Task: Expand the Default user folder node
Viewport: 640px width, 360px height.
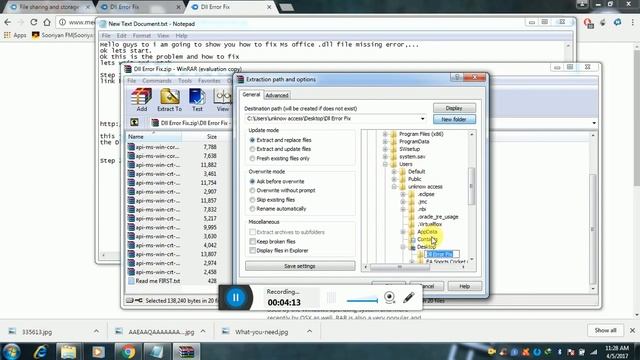Action: click(394, 171)
